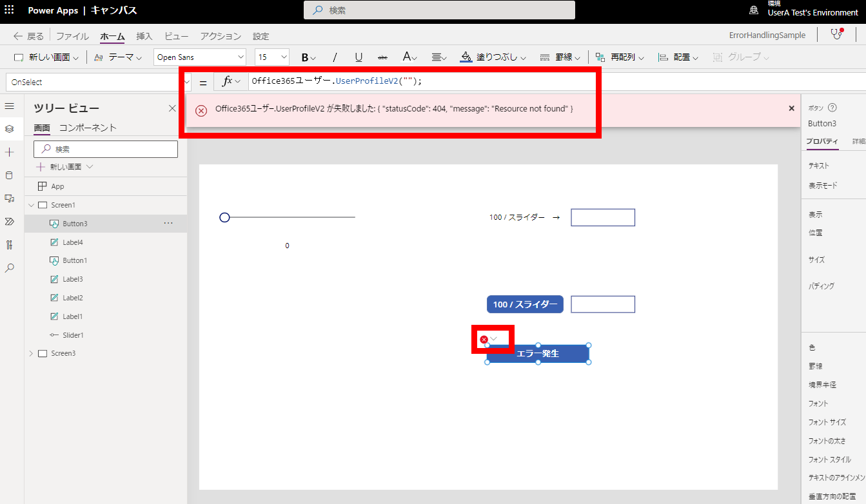Switch to the 挿入 ribbon tab

[144, 36]
